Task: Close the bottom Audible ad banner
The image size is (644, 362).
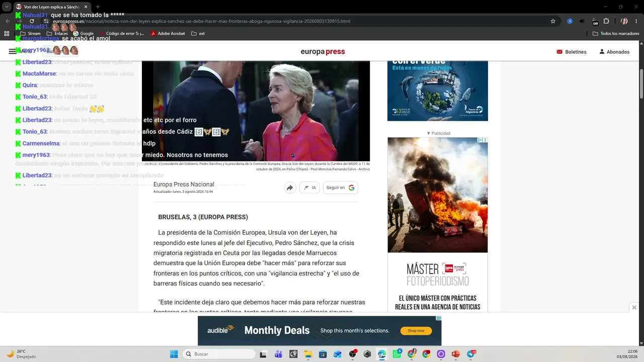Action: [x=634, y=307]
